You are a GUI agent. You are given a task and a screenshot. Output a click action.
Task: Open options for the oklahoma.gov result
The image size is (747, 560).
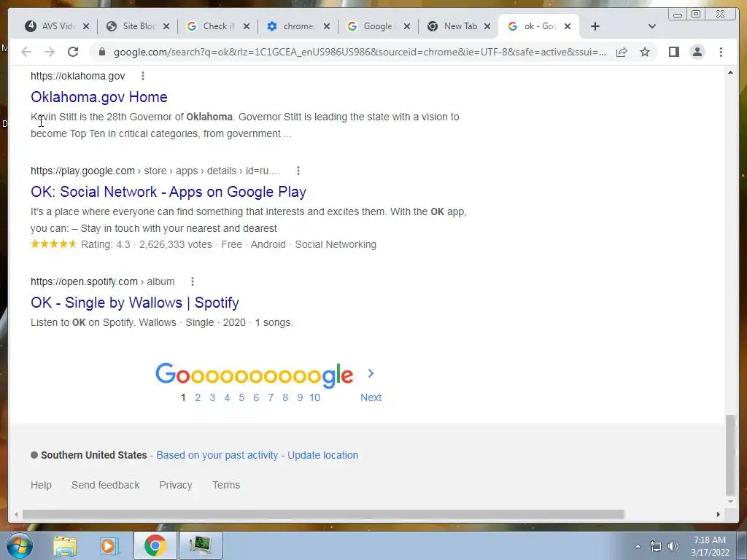(143, 76)
